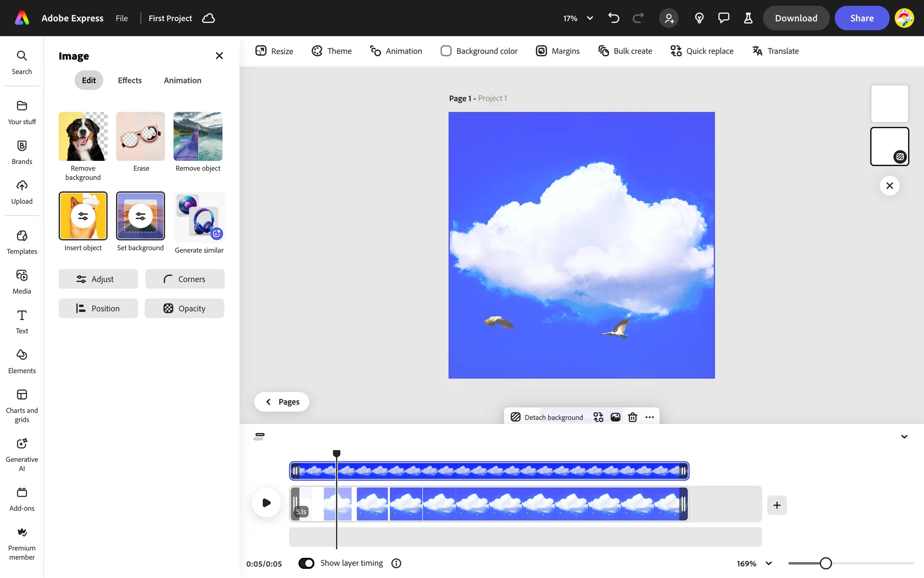Viewport: 924px width, 578px height.
Task: Open the comments speech bubble icon
Action: pyautogui.click(x=723, y=18)
